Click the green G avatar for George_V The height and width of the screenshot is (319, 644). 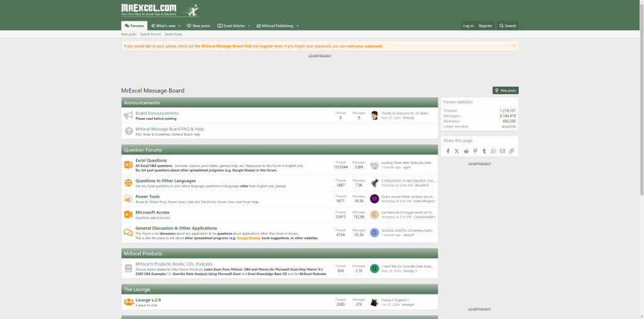click(x=374, y=269)
